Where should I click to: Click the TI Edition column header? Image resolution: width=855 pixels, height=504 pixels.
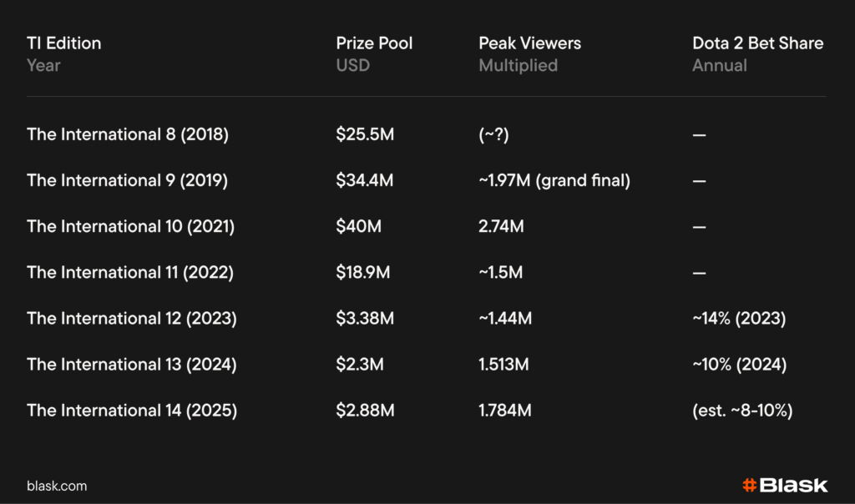click(x=63, y=43)
